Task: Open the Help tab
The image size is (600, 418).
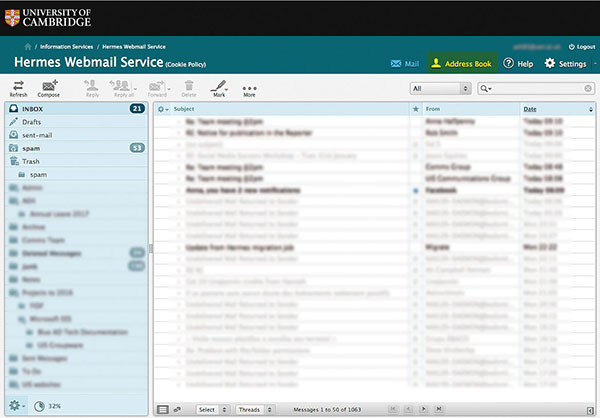Action: point(518,64)
